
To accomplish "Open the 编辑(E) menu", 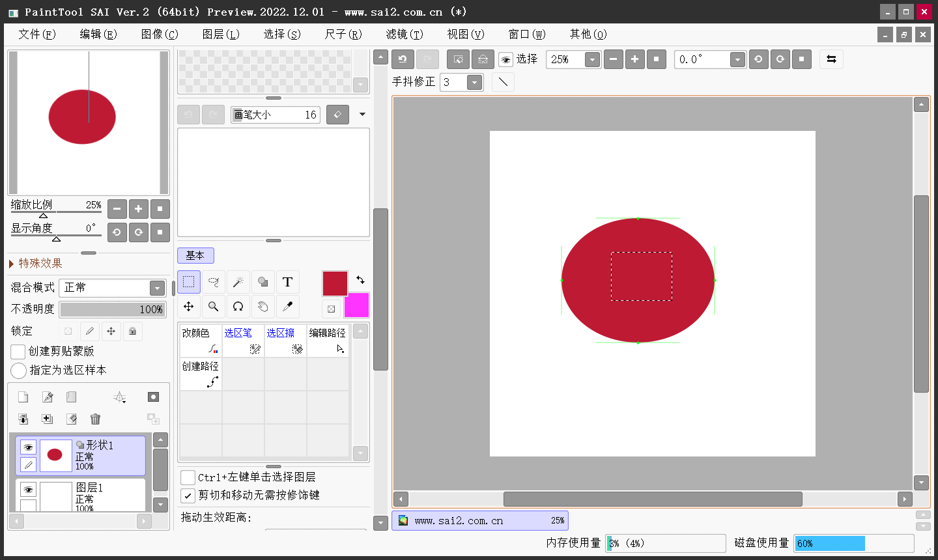I will pos(98,34).
